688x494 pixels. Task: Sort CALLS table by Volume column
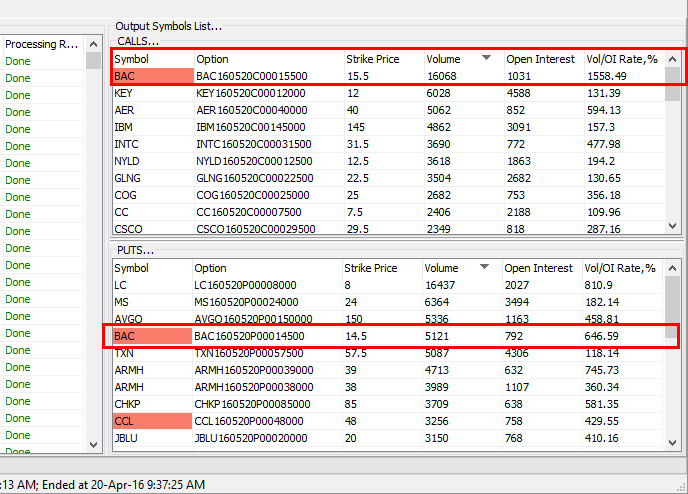click(464, 59)
